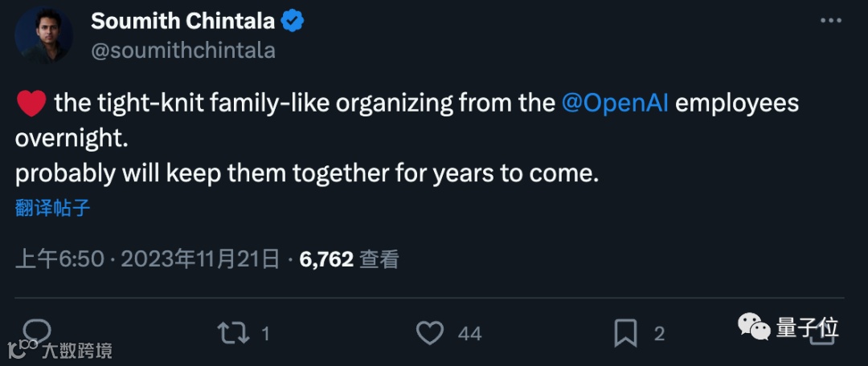This screenshot has height=366, width=868.
Task: Bookmark this post with the bookmark icon
Action: tap(625, 333)
